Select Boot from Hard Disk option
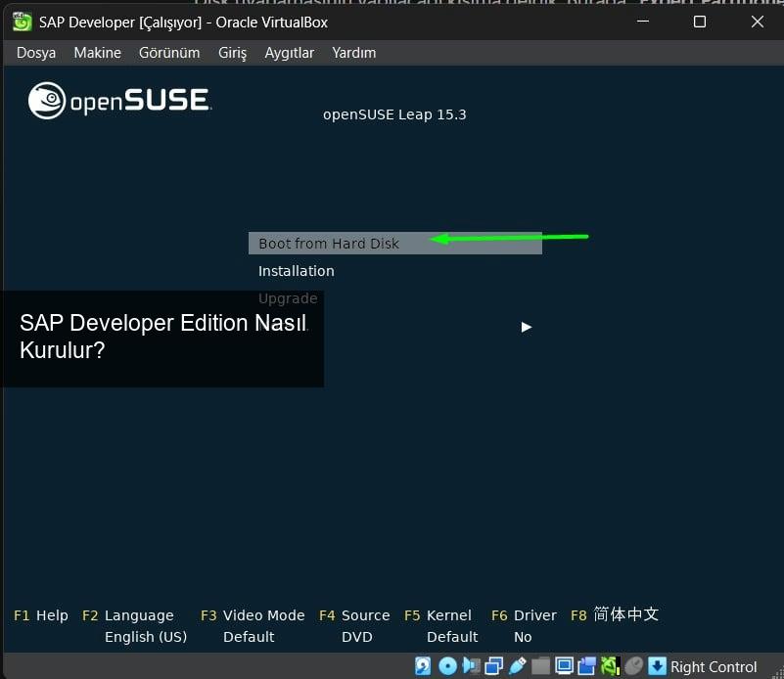The image size is (784, 679). click(329, 244)
